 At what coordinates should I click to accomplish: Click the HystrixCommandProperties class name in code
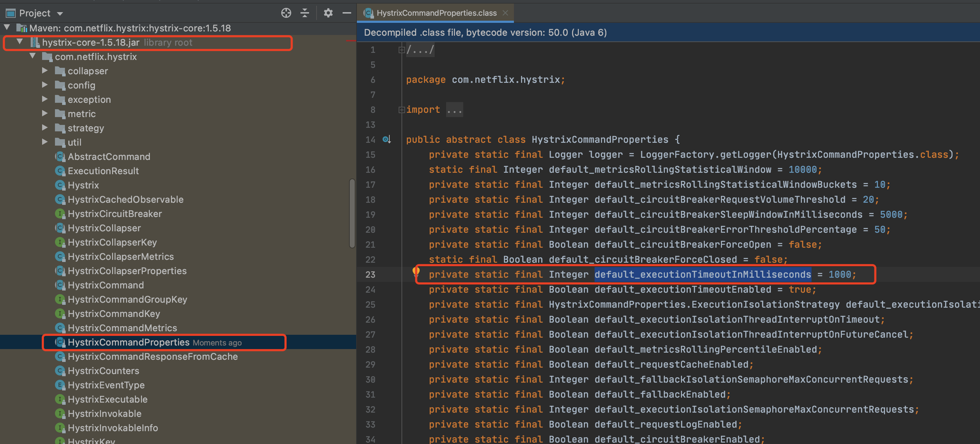[600, 140]
